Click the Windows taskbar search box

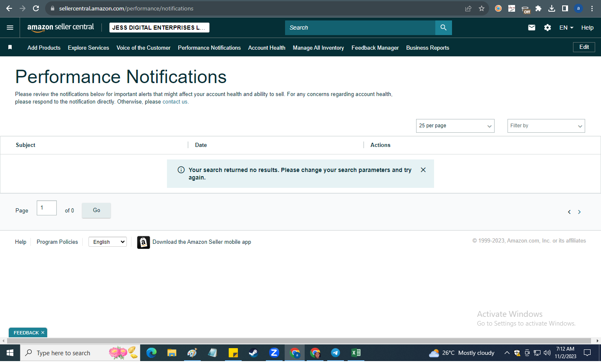(x=80, y=353)
